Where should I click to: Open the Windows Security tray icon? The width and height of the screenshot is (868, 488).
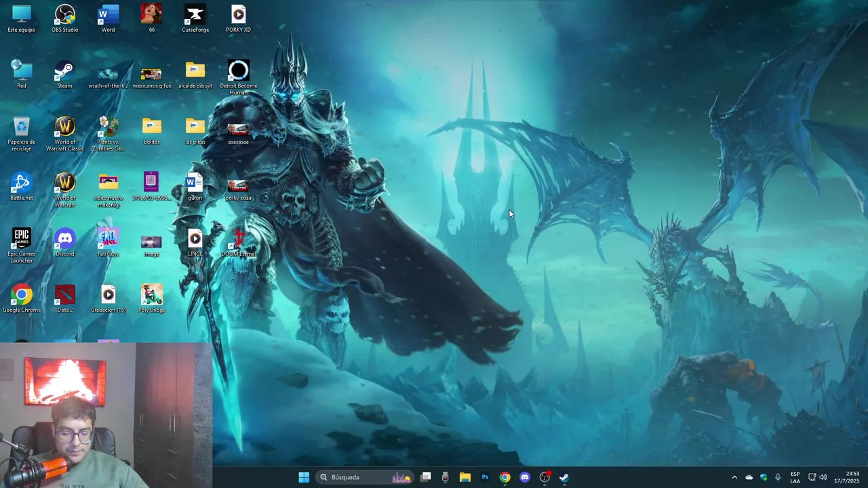tap(764, 477)
